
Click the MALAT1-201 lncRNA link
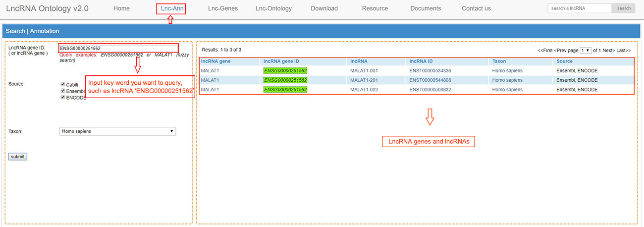pyautogui.click(x=364, y=80)
